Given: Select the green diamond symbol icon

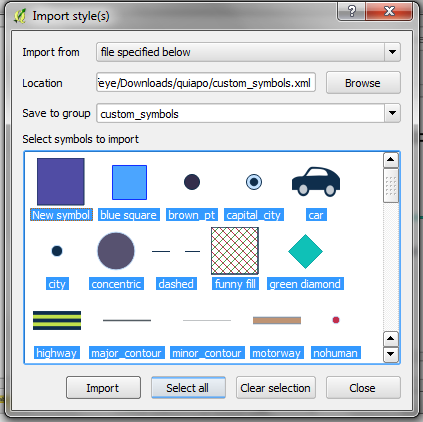Looking at the screenshot, I should pyautogui.click(x=305, y=251).
